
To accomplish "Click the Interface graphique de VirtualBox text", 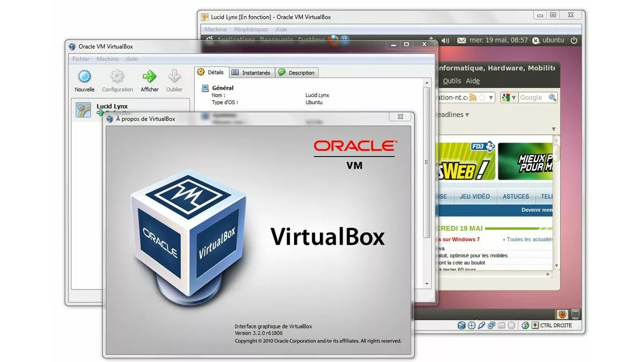I will point(273,326).
